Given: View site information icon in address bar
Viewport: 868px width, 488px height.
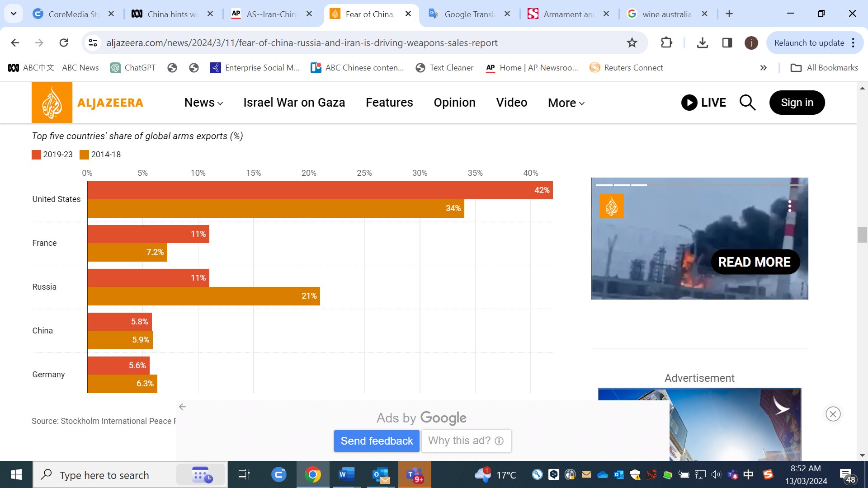Looking at the screenshot, I should pos(93,43).
